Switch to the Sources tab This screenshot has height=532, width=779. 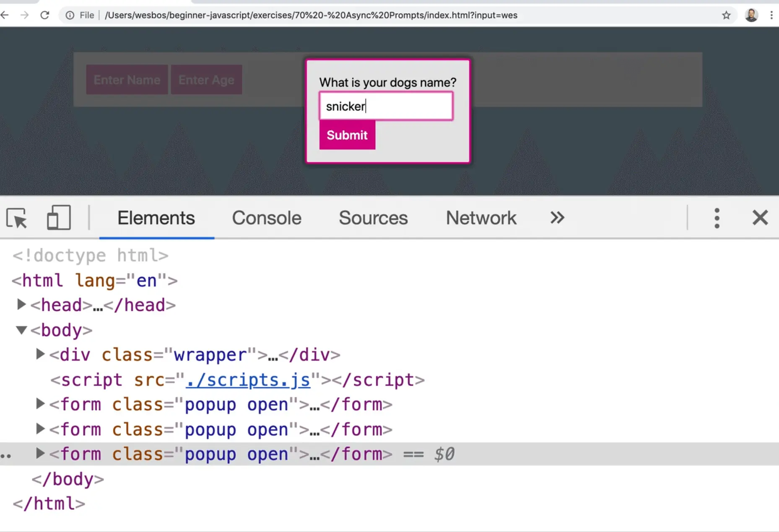pos(373,218)
